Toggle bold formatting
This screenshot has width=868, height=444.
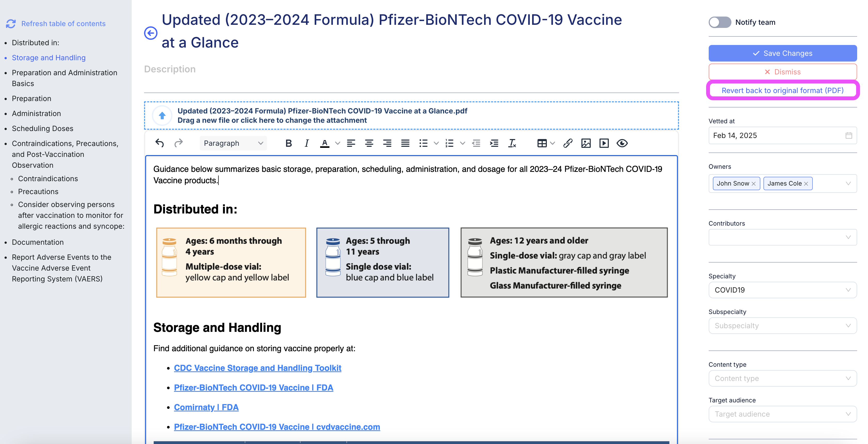pyautogui.click(x=288, y=143)
